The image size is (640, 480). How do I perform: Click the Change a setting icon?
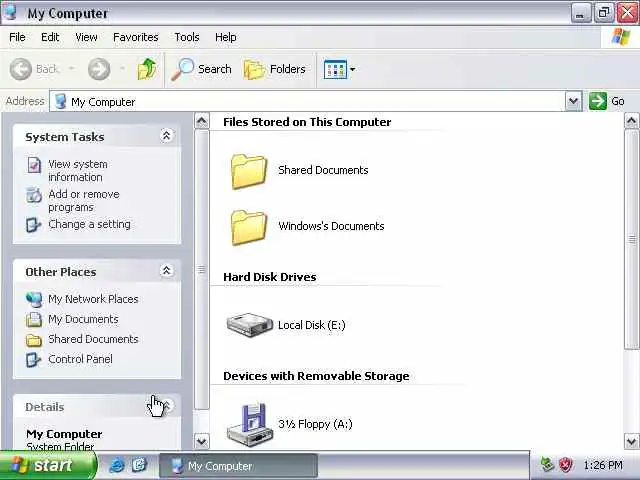[33, 224]
